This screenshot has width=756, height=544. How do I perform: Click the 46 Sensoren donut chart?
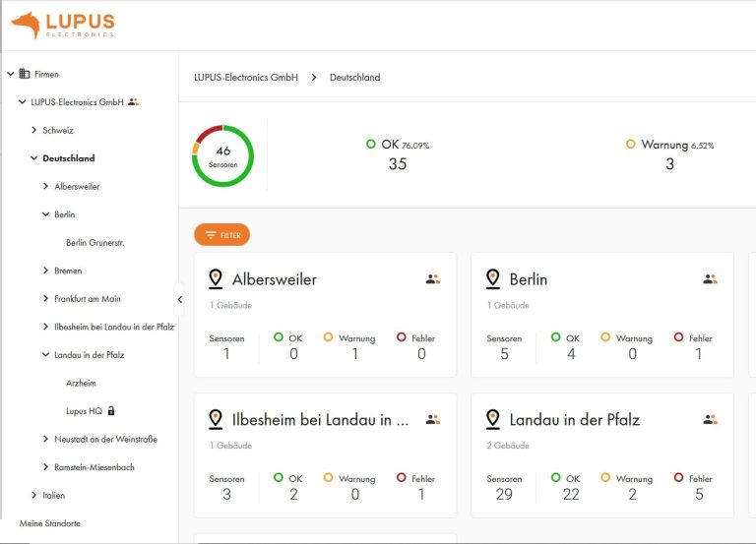(222, 155)
